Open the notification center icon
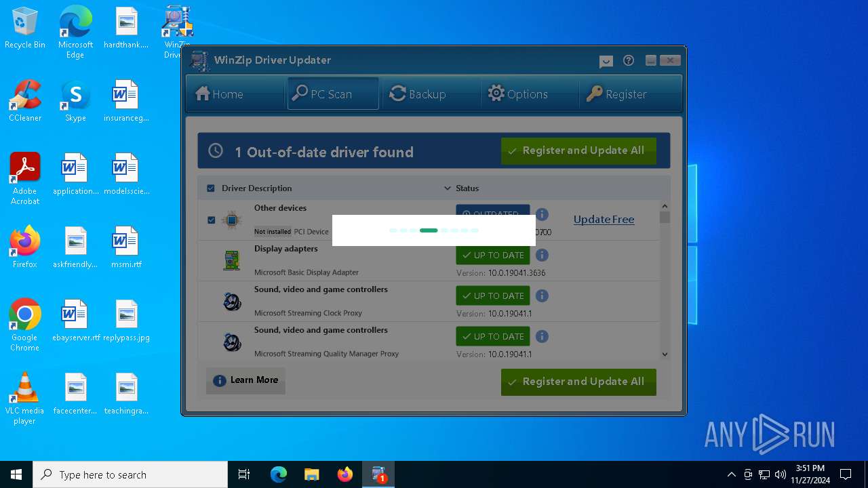This screenshot has width=868, height=488. (x=846, y=474)
